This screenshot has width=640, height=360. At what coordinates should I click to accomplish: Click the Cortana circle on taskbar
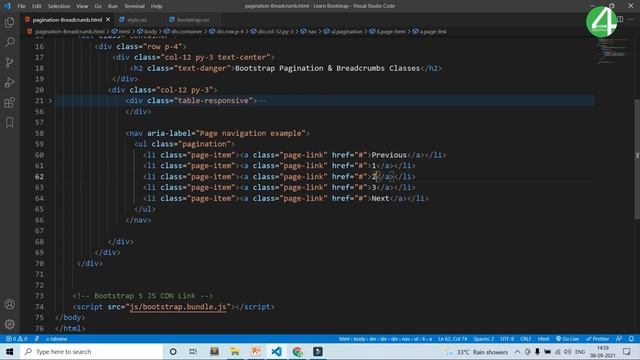173,351
